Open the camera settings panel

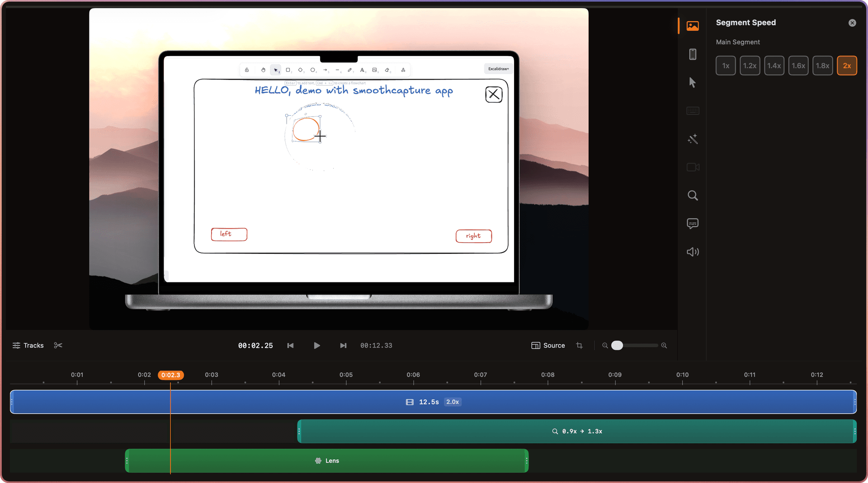click(x=693, y=167)
